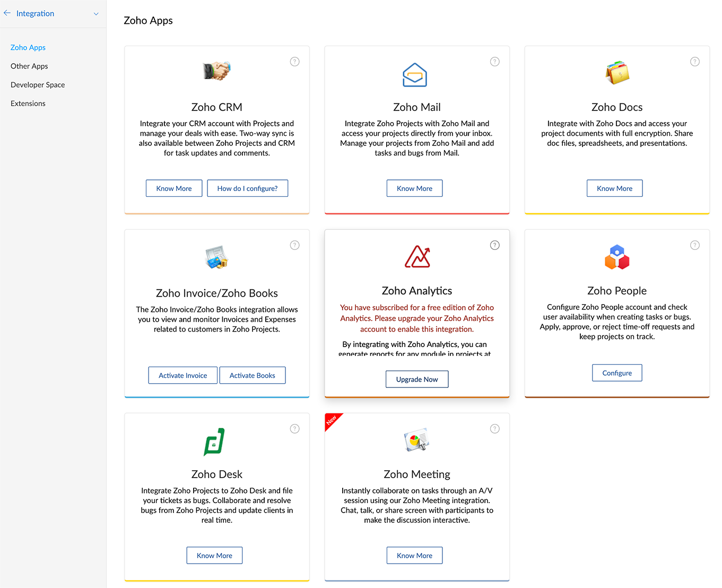Viewport: 722px width, 588px height.
Task: Open help icon on Zoho Meeting card
Action: click(x=495, y=429)
